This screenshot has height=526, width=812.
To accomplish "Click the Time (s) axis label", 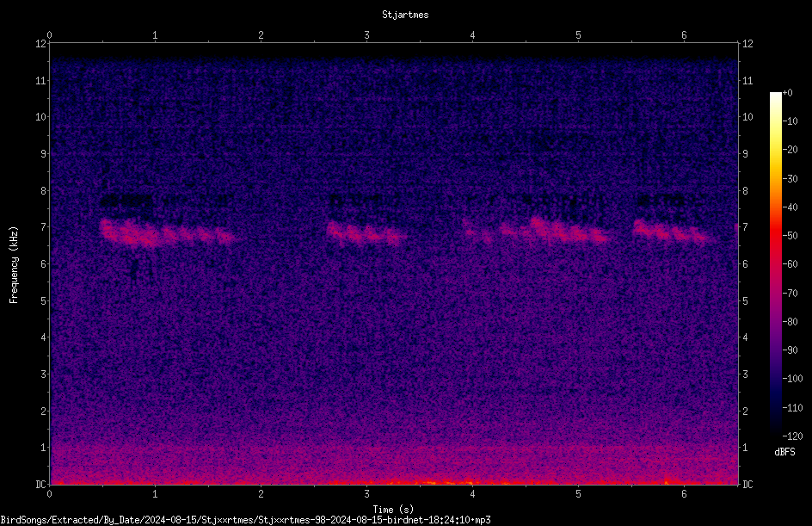I will tap(393, 510).
